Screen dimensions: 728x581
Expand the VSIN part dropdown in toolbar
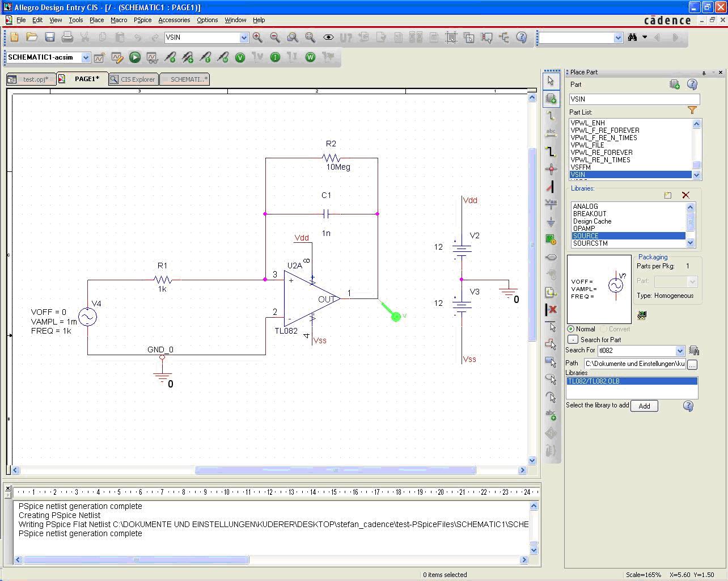pyautogui.click(x=244, y=37)
